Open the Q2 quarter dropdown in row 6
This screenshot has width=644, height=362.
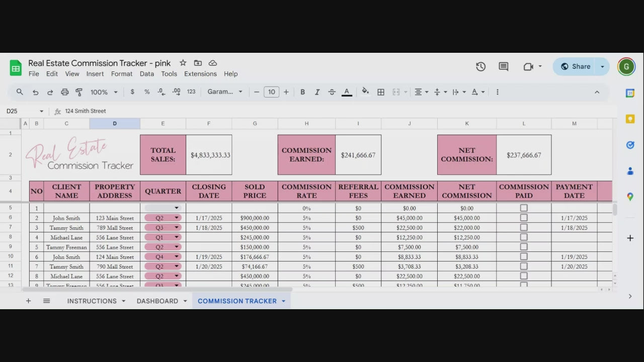coord(177,218)
